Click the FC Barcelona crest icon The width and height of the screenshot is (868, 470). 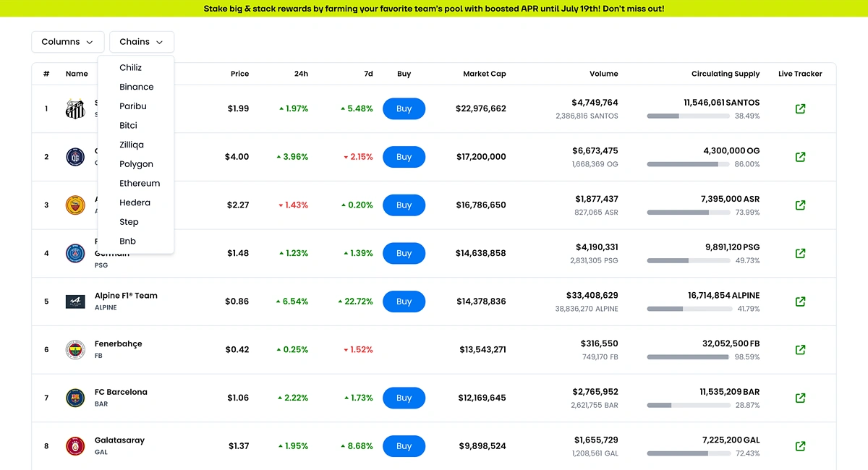[x=75, y=398]
